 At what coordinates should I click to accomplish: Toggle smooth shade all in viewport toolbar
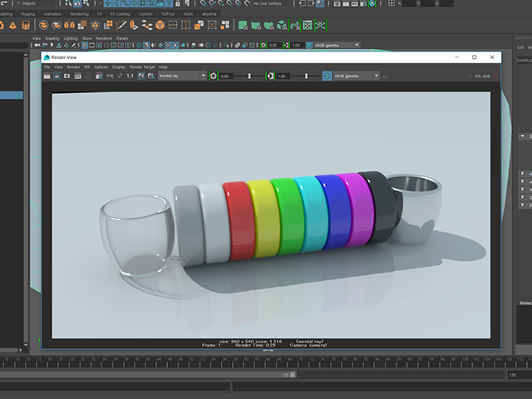(146, 45)
